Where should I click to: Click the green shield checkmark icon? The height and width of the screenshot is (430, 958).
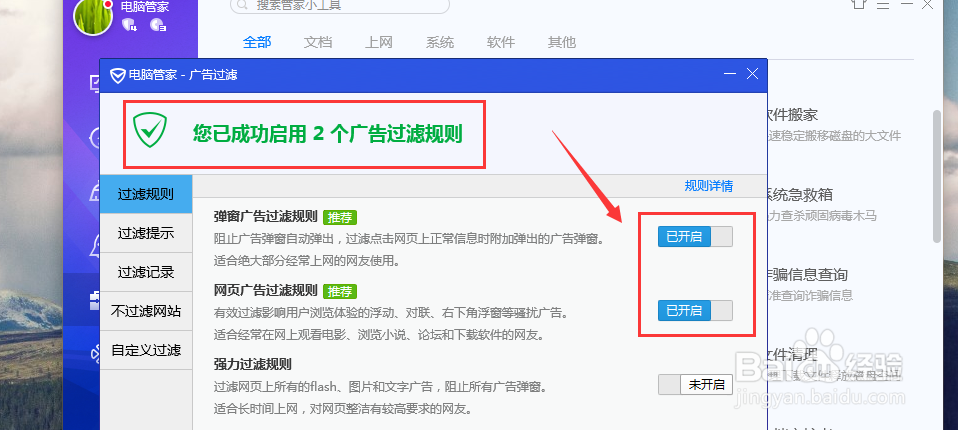coord(150,129)
